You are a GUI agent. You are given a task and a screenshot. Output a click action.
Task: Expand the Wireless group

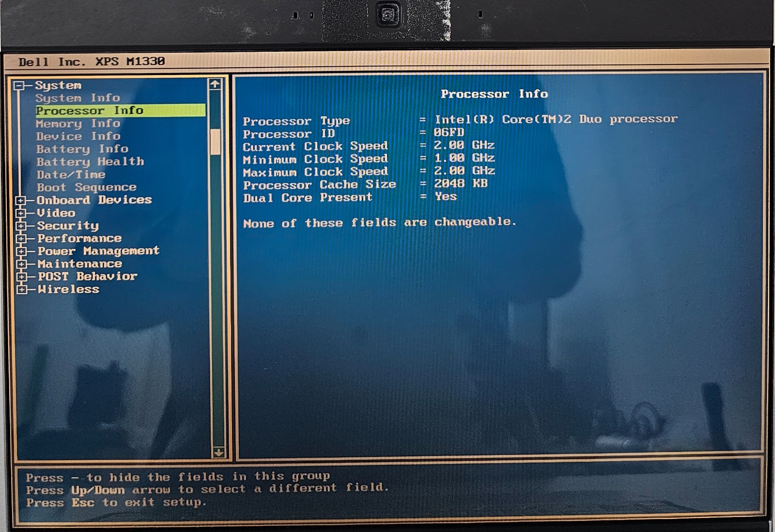tap(21, 290)
